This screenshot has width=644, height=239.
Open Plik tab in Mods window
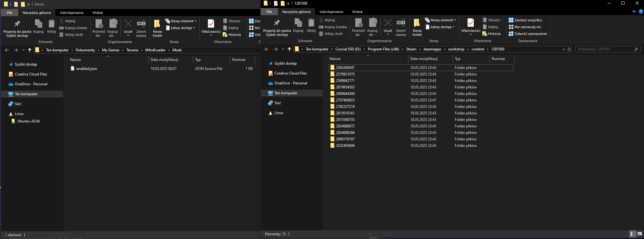point(10,13)
